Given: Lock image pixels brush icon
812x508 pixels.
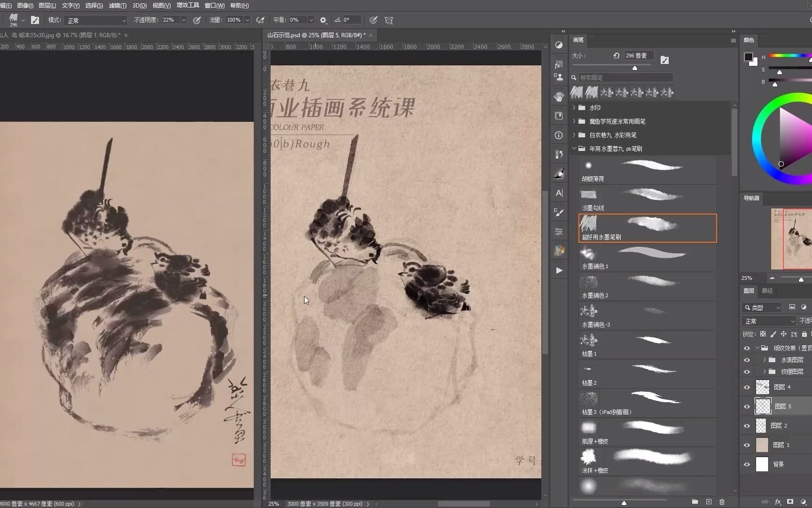Looking at the screenshot, I should click(x=773, y=334).
